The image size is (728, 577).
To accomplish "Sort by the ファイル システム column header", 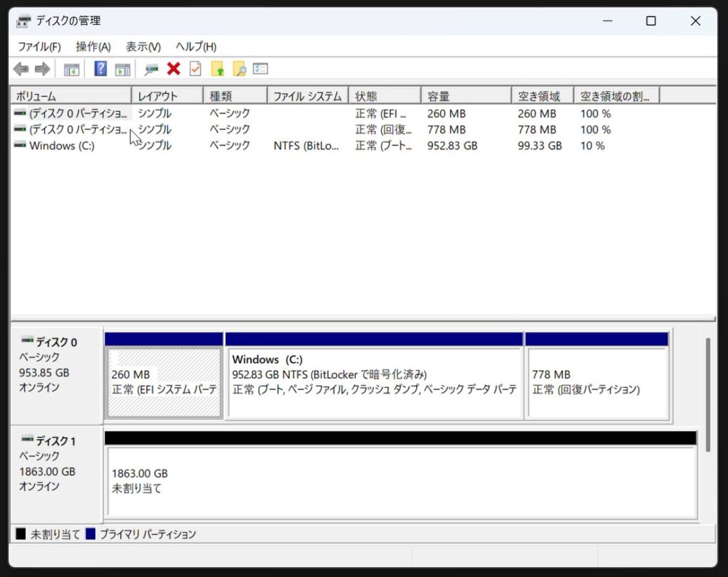I will (307, 96).
